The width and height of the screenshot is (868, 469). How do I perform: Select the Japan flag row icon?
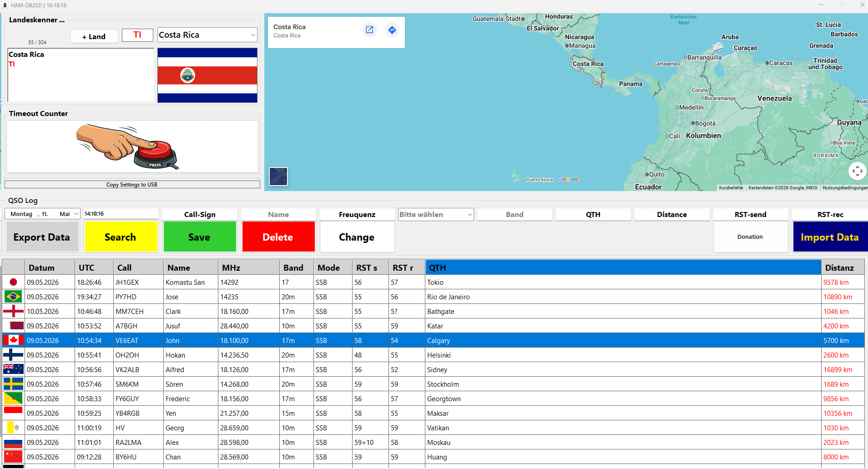pos(13,282)
